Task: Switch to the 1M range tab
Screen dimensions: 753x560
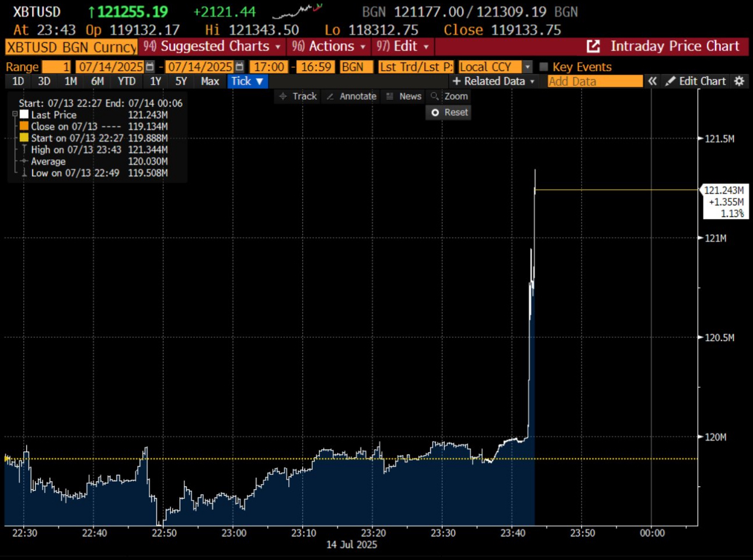Action: pos(71,81)
